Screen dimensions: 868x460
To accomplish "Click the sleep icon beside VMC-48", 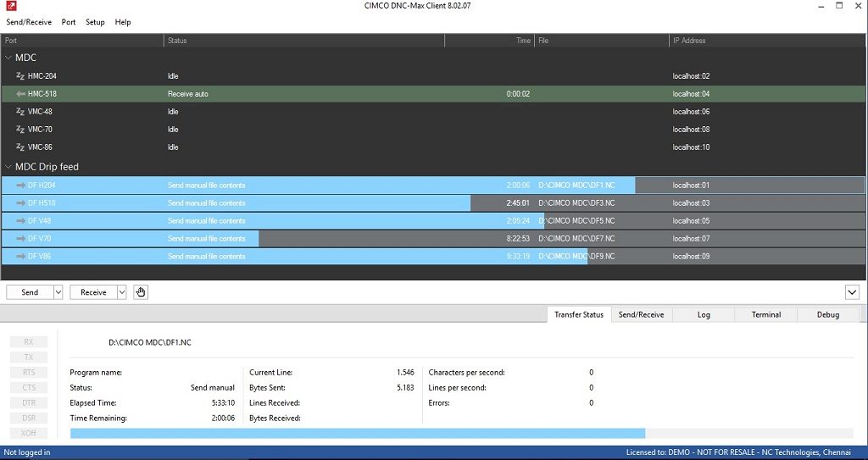I will [20, 112].
